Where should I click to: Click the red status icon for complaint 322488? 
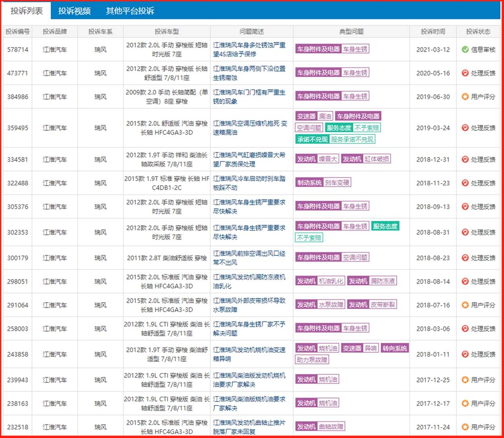pos(465,183)
